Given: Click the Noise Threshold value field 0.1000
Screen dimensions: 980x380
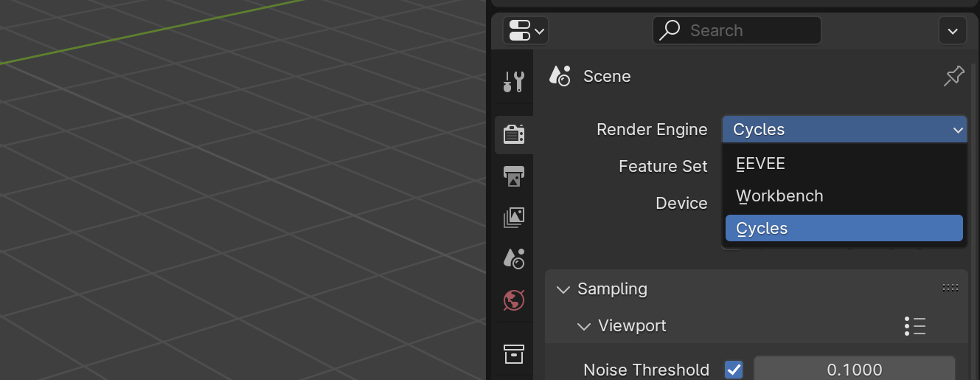Looking at the screenshot, I should [854, 369].
